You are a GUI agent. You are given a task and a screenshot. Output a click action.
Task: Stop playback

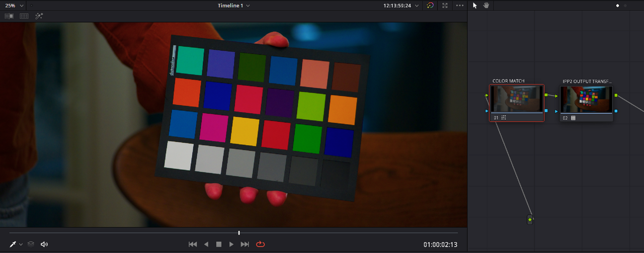coord(219,244)
